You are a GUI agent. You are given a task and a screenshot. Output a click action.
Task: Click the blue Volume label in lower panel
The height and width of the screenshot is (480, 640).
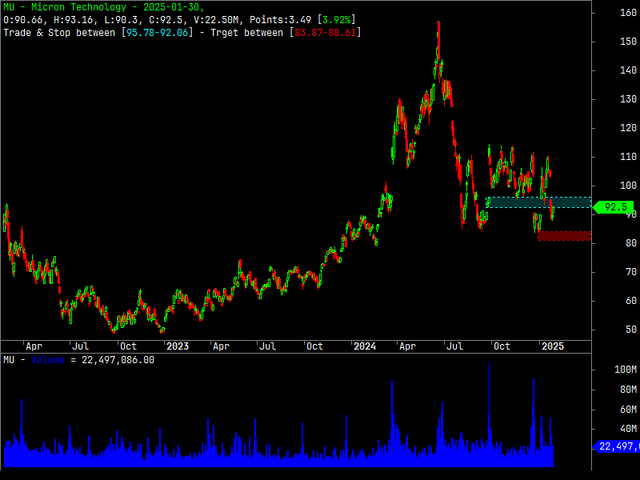coord(48,360)
